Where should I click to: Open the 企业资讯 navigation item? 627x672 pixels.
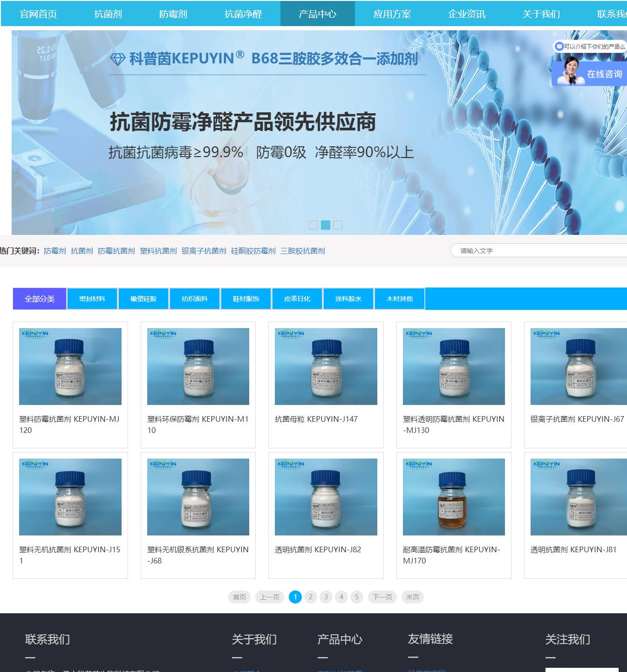(467, 14)
